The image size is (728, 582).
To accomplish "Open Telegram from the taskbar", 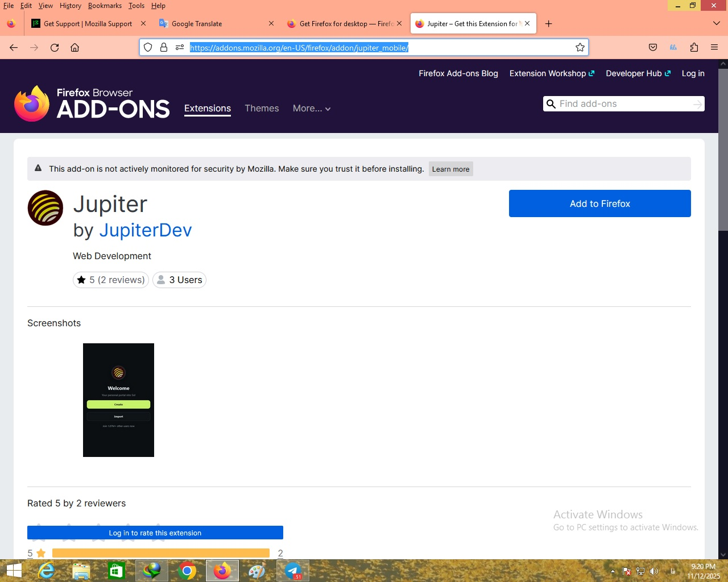I will pyautogui.click(x=293, y=571).
